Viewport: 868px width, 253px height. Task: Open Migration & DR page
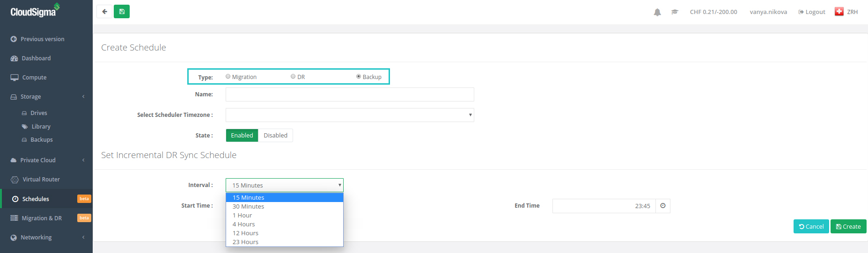pyautogui.click(x=42, y=218)
